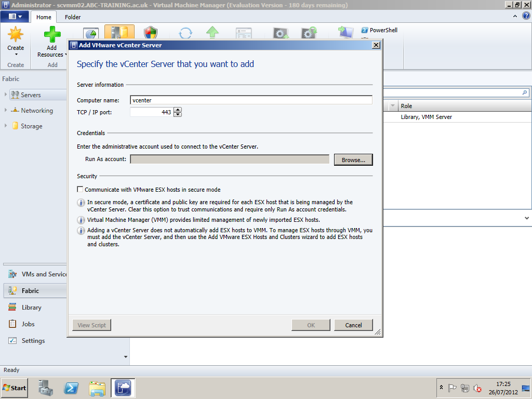This screenshot has width=532, height=399.
Task: Expand the Storage tree node
Action: tap(6, 126)
